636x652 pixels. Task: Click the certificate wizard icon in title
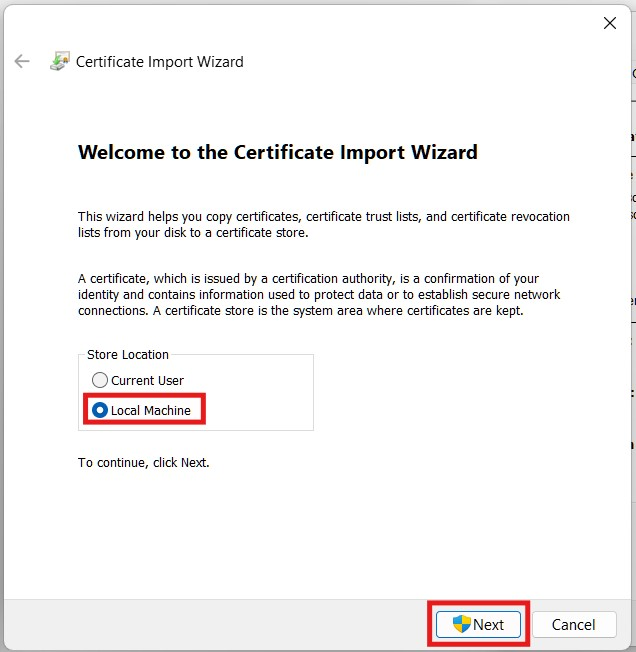[60, 61]
